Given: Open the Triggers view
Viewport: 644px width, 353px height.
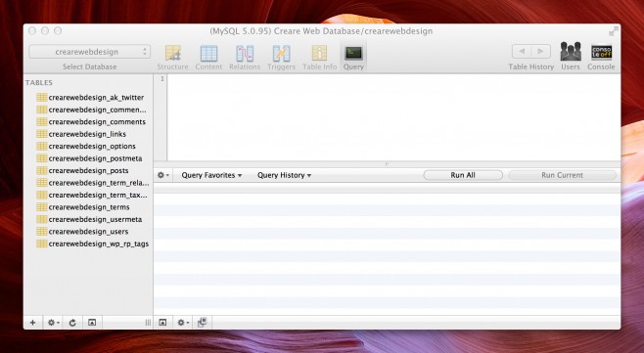Looking at the screenshot, I should [x=281, y=54].
